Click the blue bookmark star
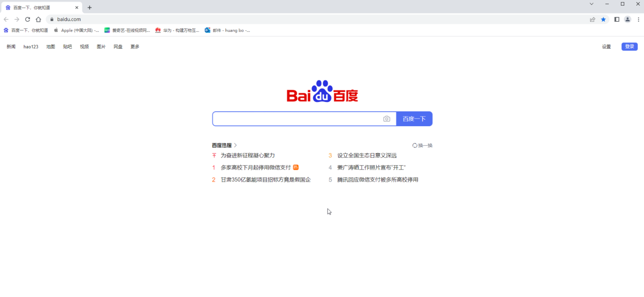The width and height of the screenshot is (644, 297). (603, 19)
